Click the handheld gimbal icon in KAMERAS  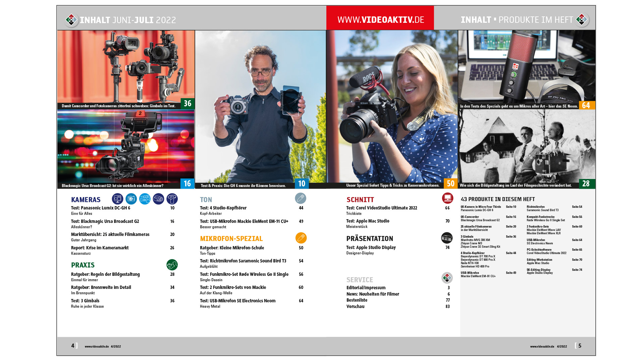pos(172,199)
